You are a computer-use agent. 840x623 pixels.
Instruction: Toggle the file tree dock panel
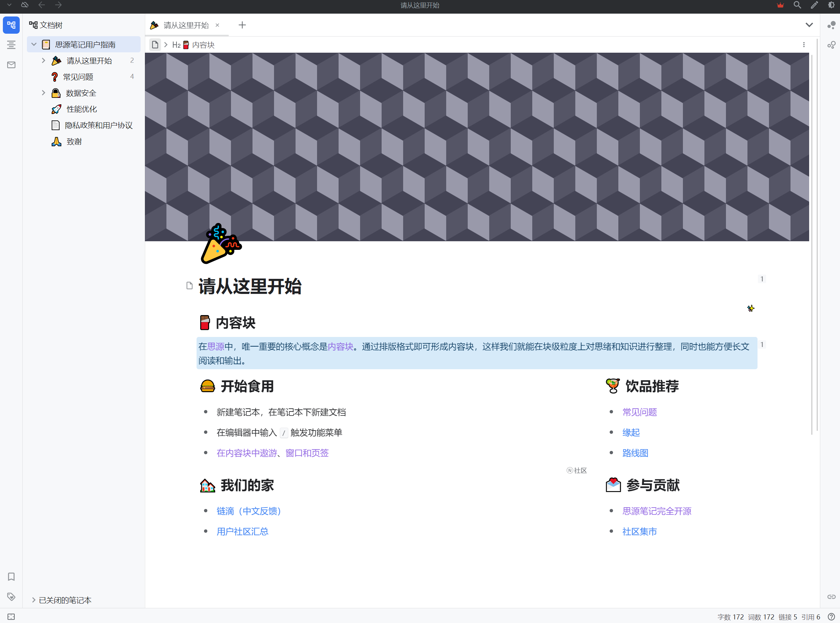[x=11, y=25]
